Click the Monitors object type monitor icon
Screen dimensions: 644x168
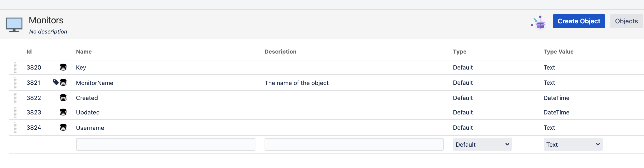coord(14,25)
